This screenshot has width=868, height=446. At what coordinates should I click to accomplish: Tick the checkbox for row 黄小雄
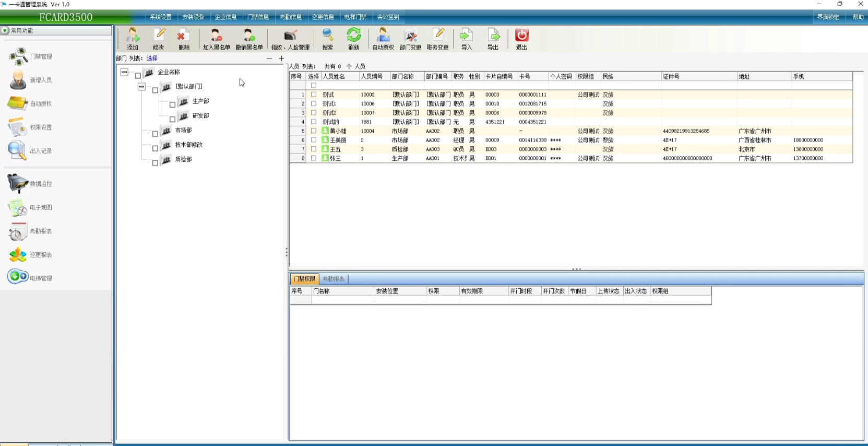click(314, 131)
